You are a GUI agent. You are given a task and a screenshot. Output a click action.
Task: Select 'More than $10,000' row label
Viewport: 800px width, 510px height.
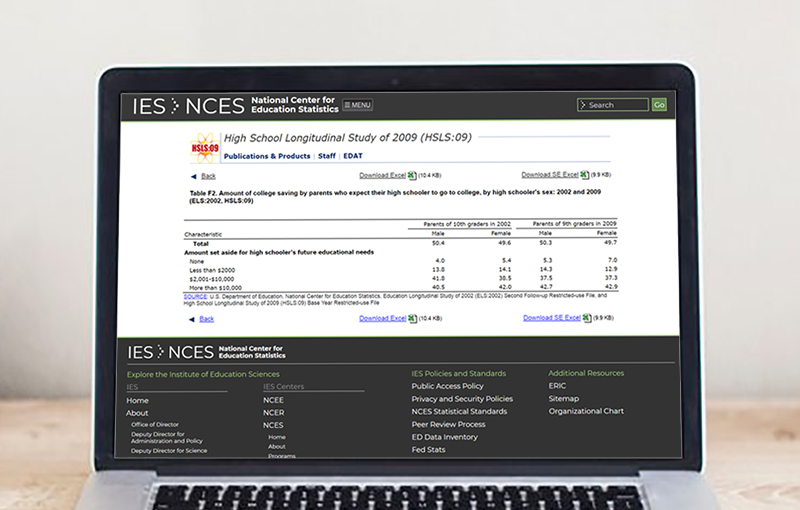tap(215, 288)
